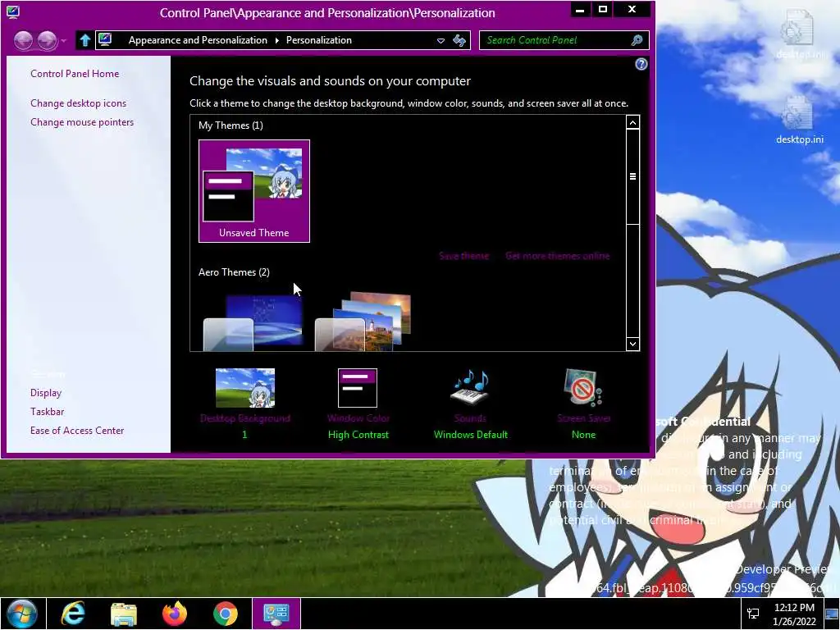The image size is (840, 630).
Task: Open Ease of Access Center link
Action: tap(77, 430)
